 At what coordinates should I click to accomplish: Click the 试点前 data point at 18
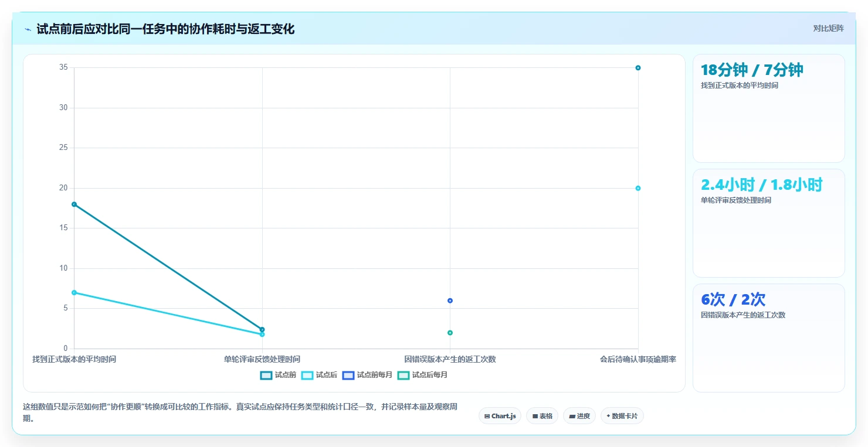(74, 204)
